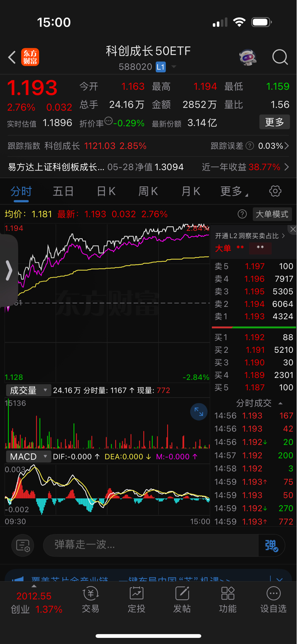Collapse the 分时成交 list header
The height and width of the screenshot is (644, 297).
259,403
